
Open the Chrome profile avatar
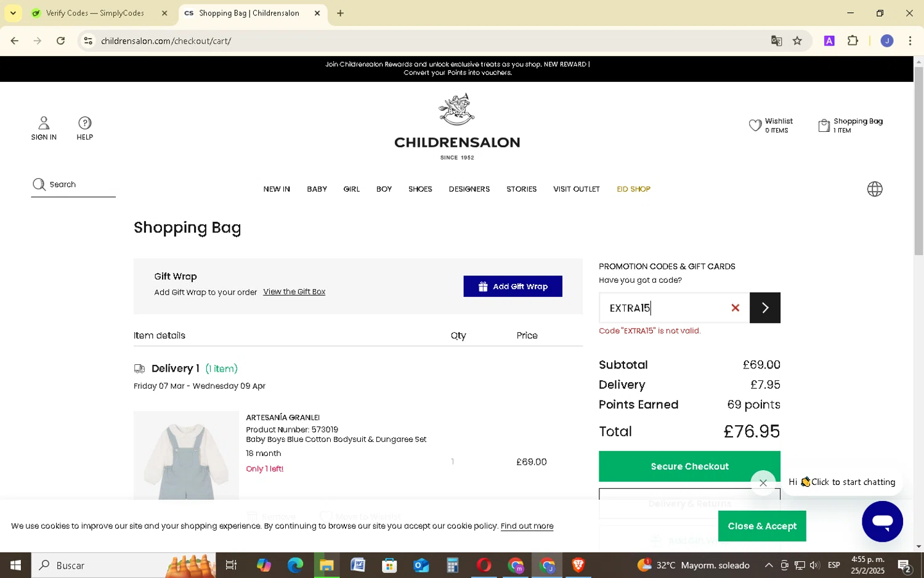point(887,41)
